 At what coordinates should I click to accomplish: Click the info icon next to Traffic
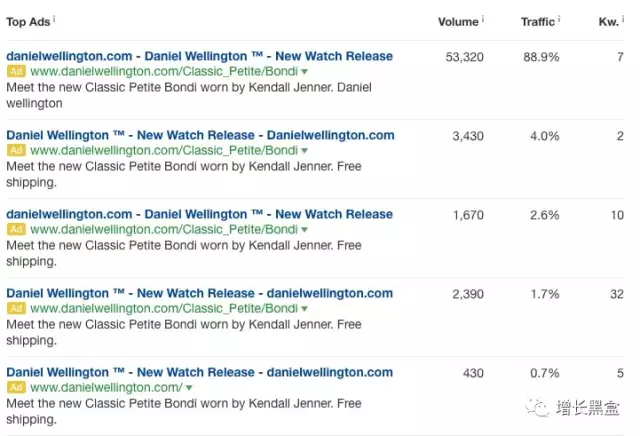[x=560, y=19]
